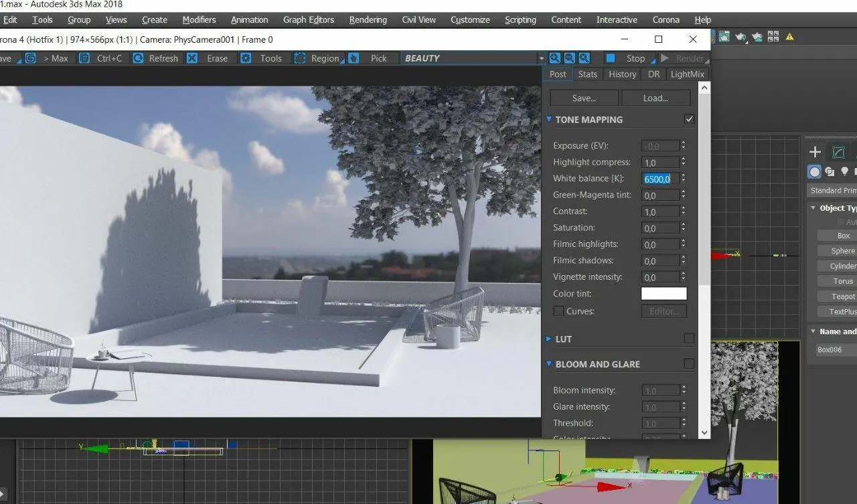The height and width of the screenshot is (504, 857).
Task: Click the yellow warning triangle icon
Action: [x=790, y=37]
